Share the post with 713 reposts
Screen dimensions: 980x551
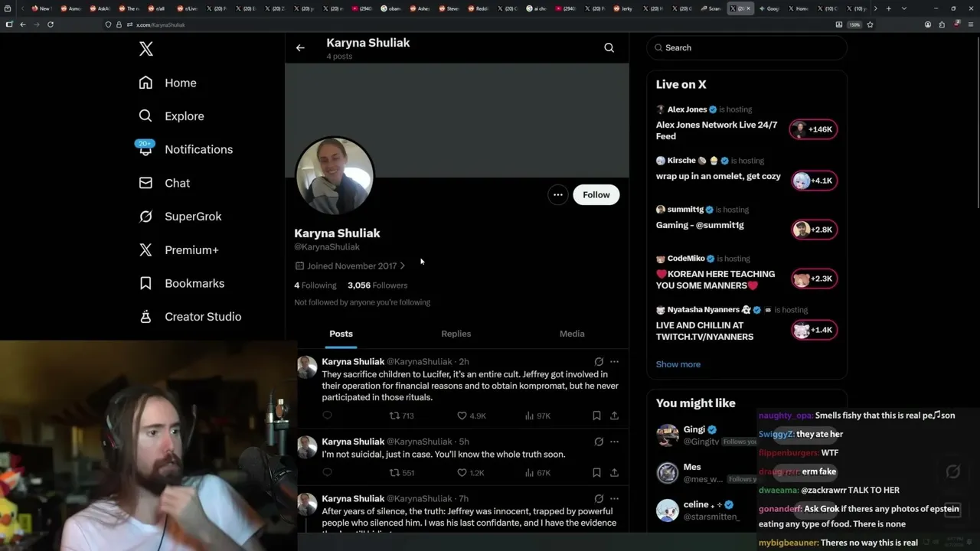point(614,416)
